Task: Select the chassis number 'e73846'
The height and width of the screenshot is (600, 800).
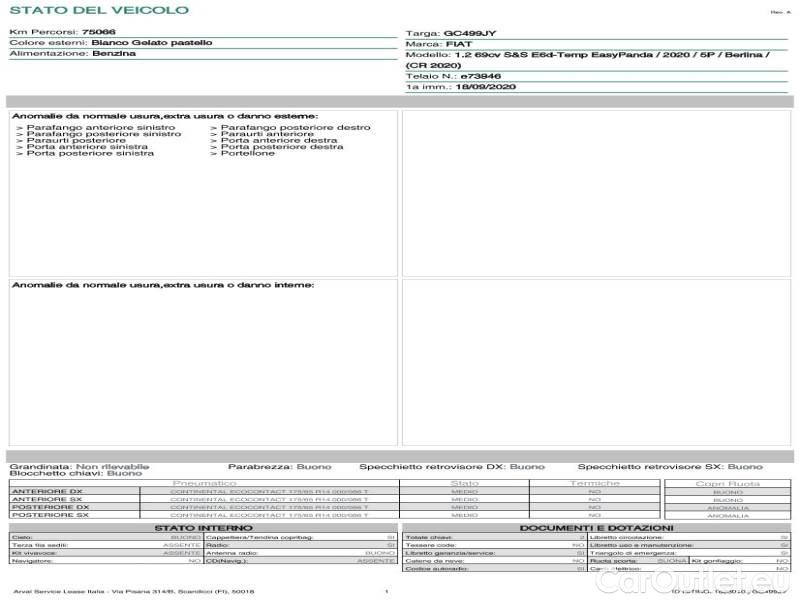Action: click(x=481, y=77)
